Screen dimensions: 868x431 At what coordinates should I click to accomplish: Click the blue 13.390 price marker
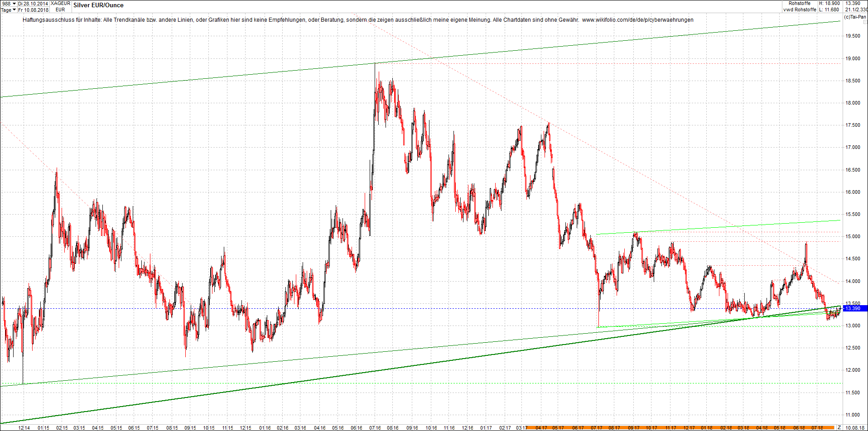pos(854,308)
